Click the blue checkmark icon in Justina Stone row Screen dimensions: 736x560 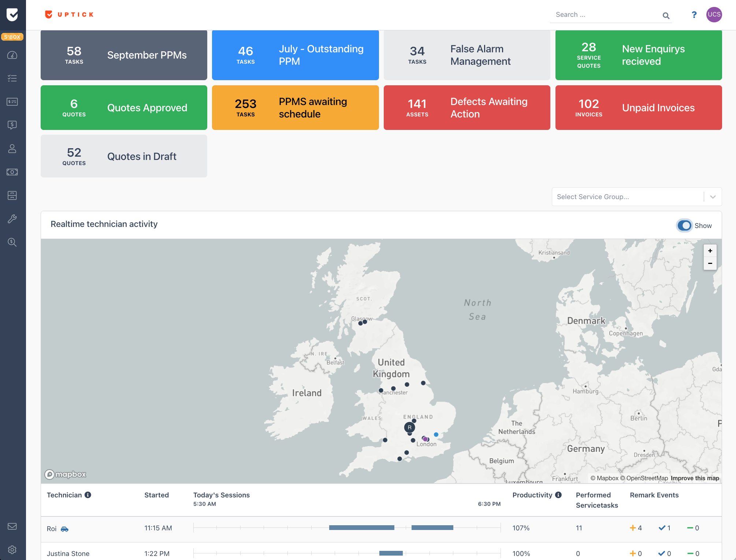[662, 553]
